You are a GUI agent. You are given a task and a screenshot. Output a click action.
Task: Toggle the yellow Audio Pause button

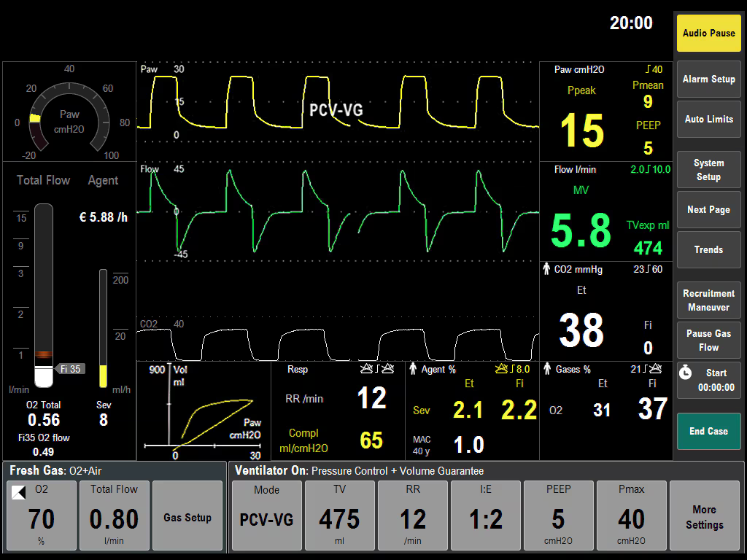click(x=708, y=33)
